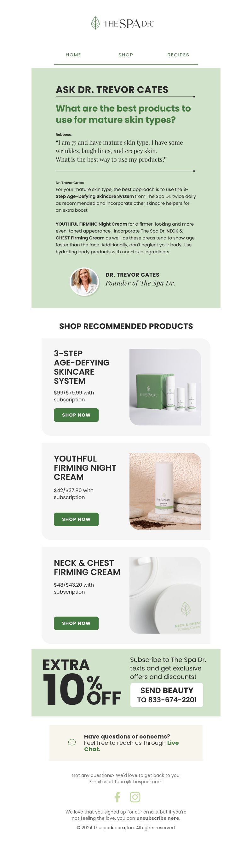The height and width of the screenshot is (868, 252).
Task: Click the SEND BEAUTY TO 833-674-2201 button
Action: pyautogui.click(x=167, y=695)
